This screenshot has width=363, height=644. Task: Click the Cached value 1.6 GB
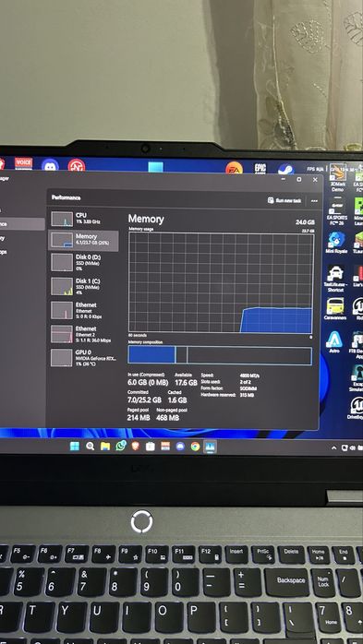tap(177, 400)
